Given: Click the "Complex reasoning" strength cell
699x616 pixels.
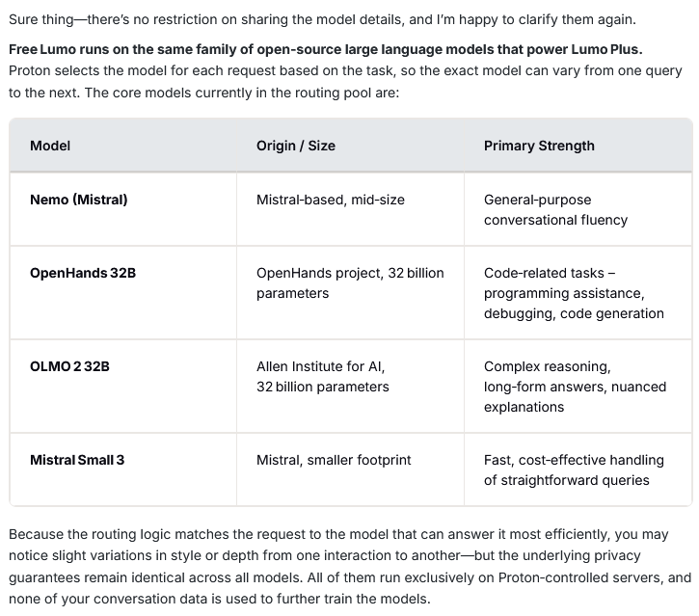Looking at the screenshot, I should 574,386.
